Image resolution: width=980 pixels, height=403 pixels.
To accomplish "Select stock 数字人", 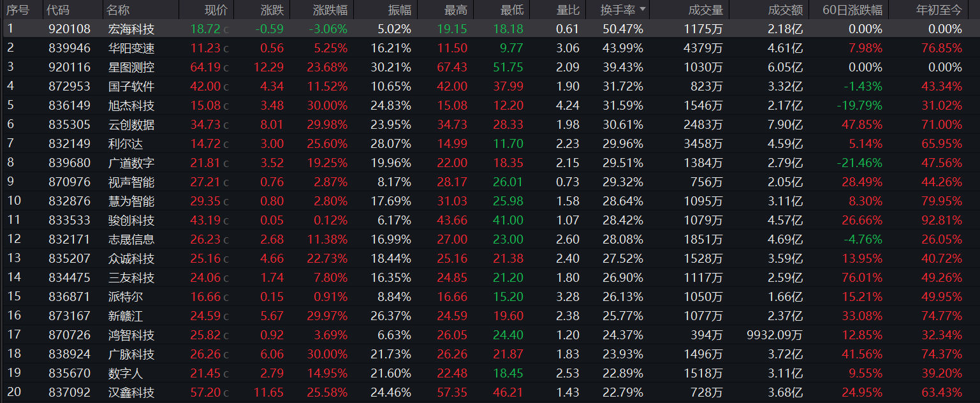I will coord(126,373).
